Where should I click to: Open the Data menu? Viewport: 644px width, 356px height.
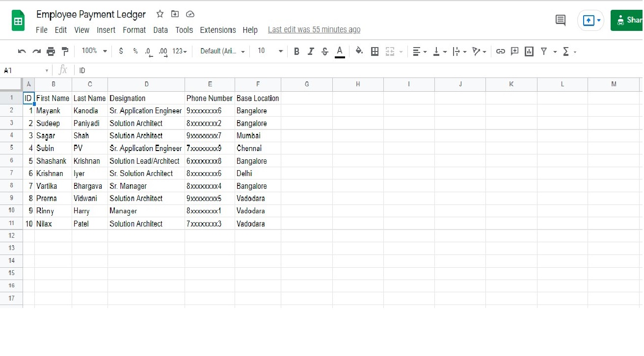[x=161, y=30]
